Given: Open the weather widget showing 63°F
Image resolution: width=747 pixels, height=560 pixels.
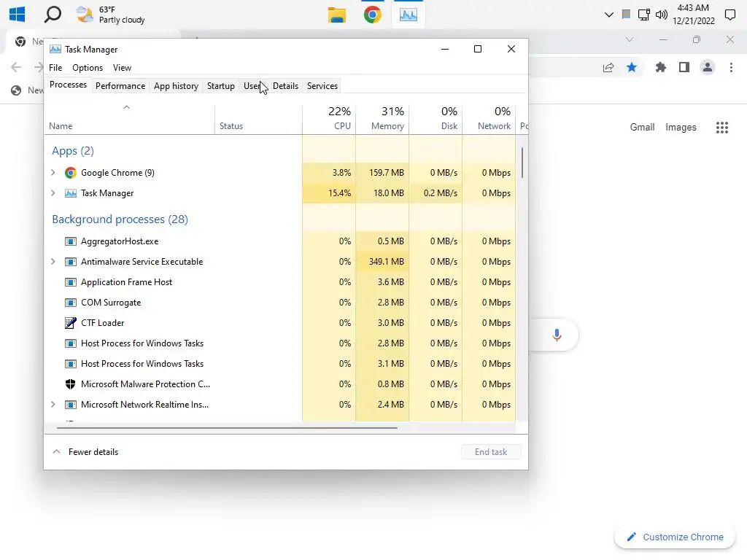Looking at the screenshot, I should coord(111,15).
